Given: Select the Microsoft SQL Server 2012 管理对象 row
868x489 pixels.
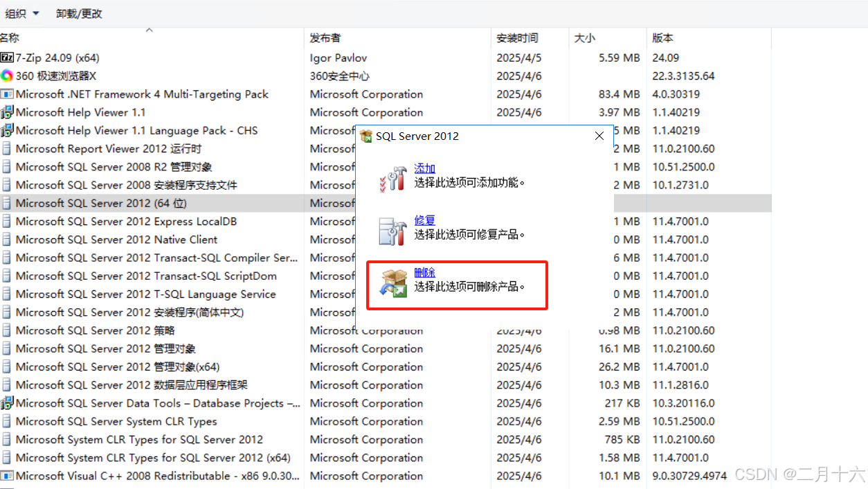Looking at the screenshot, I should click(x=386, y=348).
